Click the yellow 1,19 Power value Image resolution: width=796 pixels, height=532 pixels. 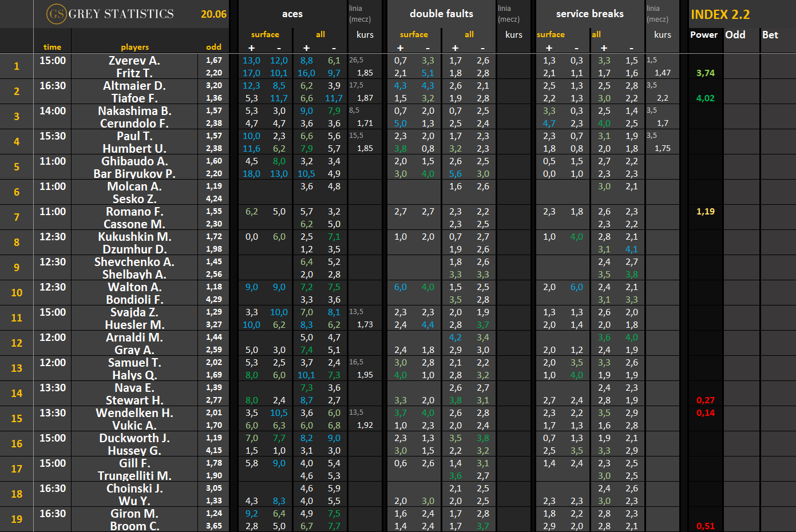tap(705, 211)
